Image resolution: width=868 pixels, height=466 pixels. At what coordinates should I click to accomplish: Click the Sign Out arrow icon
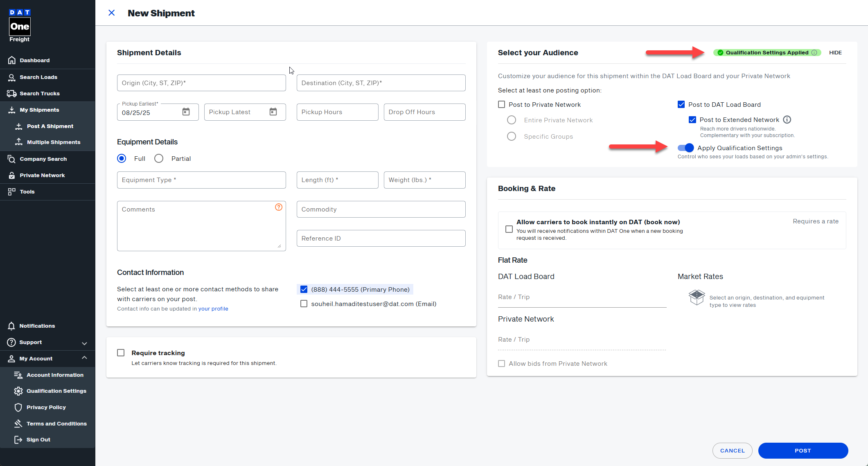pos(18,439)
